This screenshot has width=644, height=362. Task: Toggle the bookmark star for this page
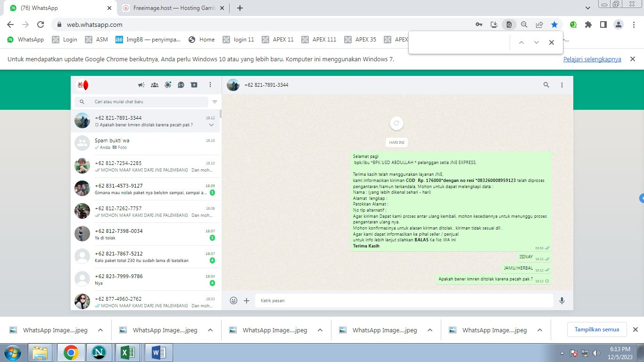pos(554,25)
